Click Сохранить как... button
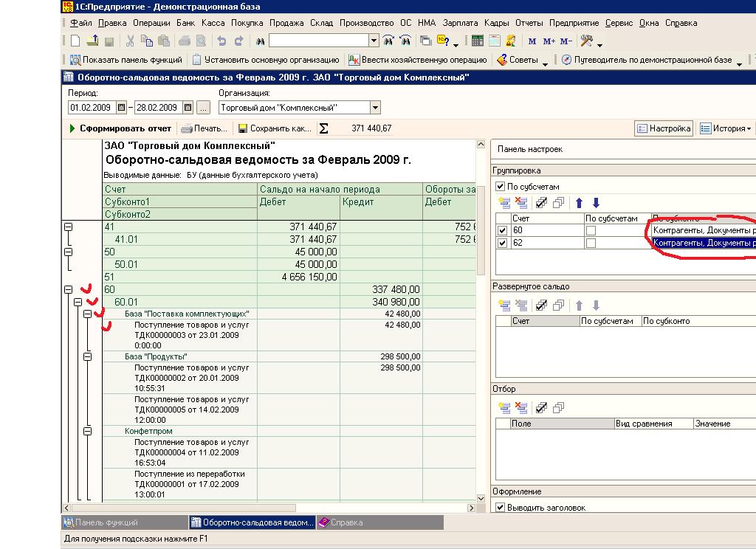This screenshot has width=756, height=549. point(275,128)
